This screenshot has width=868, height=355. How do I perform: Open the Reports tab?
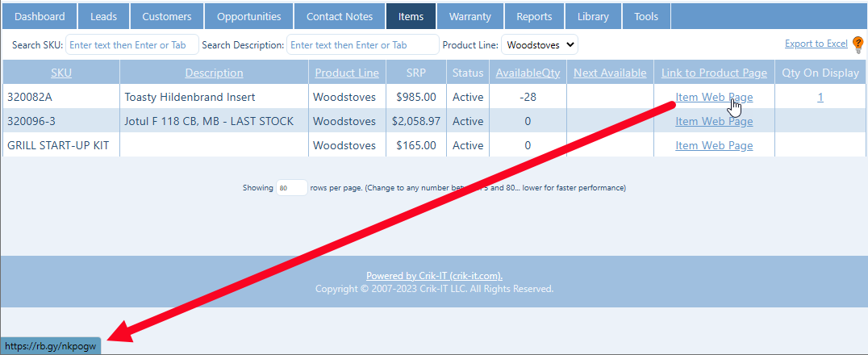click(534, 16)
